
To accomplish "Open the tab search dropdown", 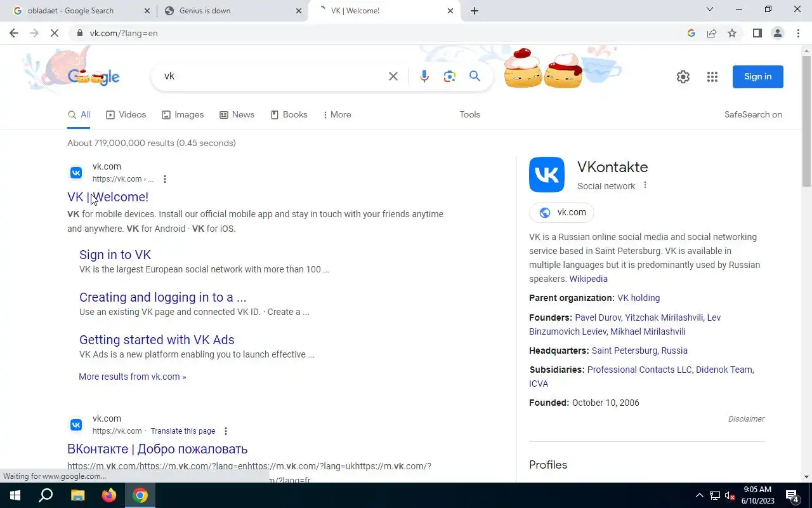I will click(x=710, y=10).
